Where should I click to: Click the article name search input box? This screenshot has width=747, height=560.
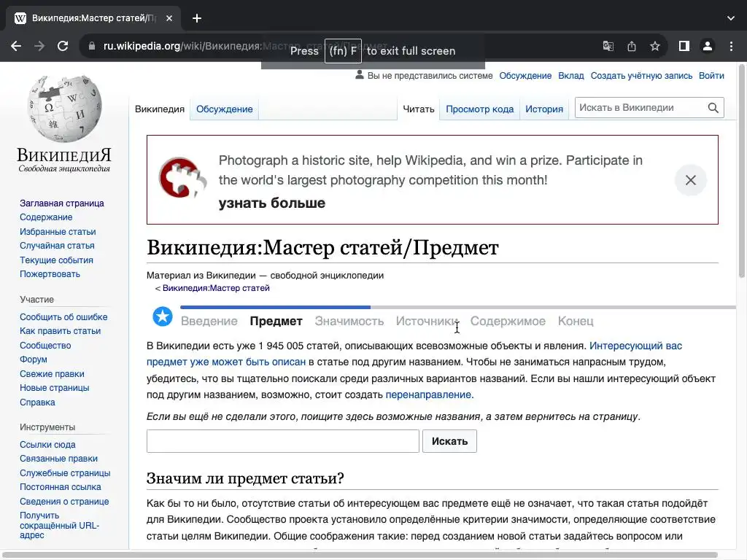click(x=283, y=441)
